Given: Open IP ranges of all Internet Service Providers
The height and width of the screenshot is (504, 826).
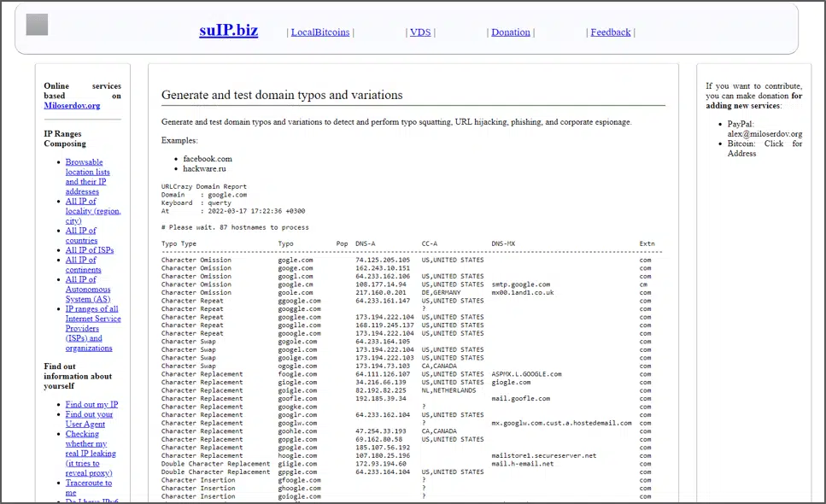Looking at the screenshot, I should pos(93,328).
